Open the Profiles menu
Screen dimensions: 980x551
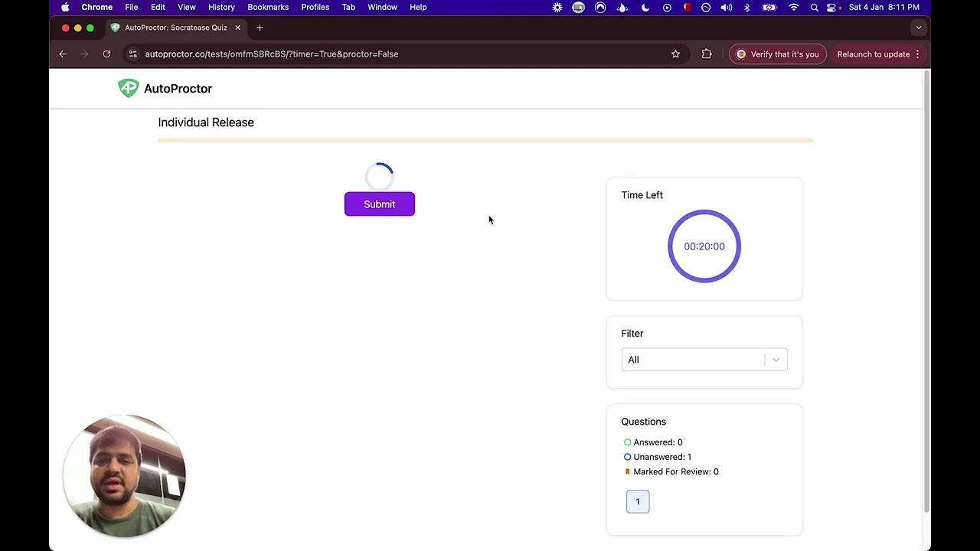click(x=315, y=7)
